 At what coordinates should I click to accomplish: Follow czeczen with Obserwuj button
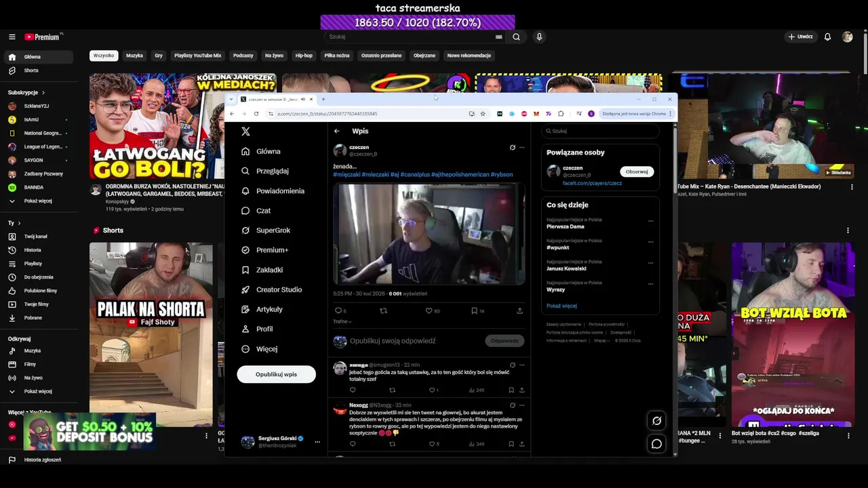tap(637, 171)
